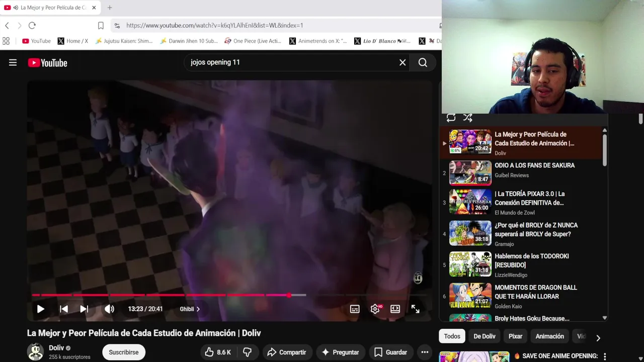Skip to the previous playlist video
644x362 pixels.
pos(63,309)
